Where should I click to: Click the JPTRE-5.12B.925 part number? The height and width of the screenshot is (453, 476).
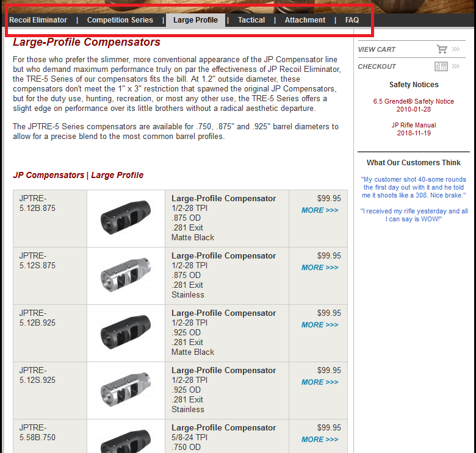coord(37,318)
